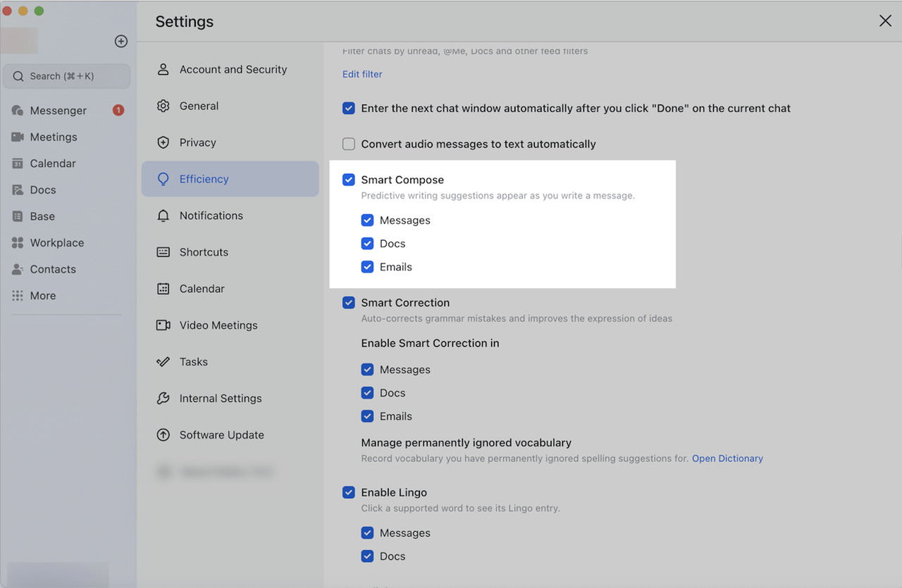Toggle the Enable Lingo checkbox
902x588 pixels.
click(349, 492)
